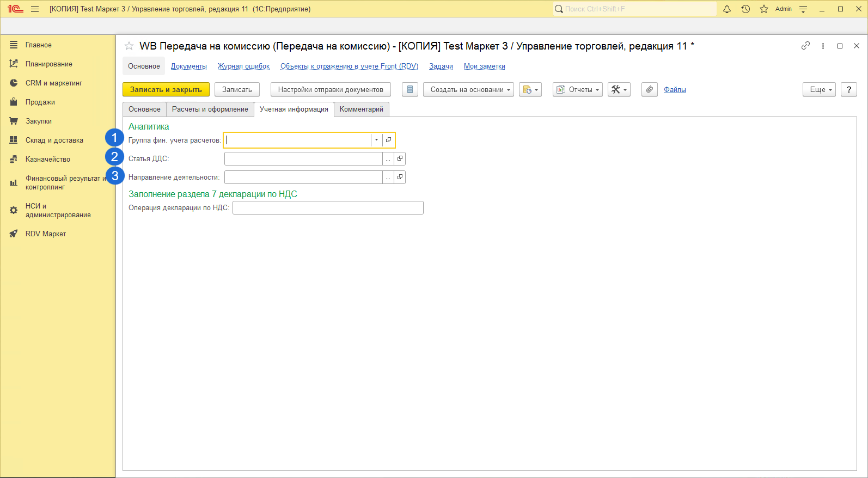
Task: Open the history clock icon
Action: click(745, 9)
